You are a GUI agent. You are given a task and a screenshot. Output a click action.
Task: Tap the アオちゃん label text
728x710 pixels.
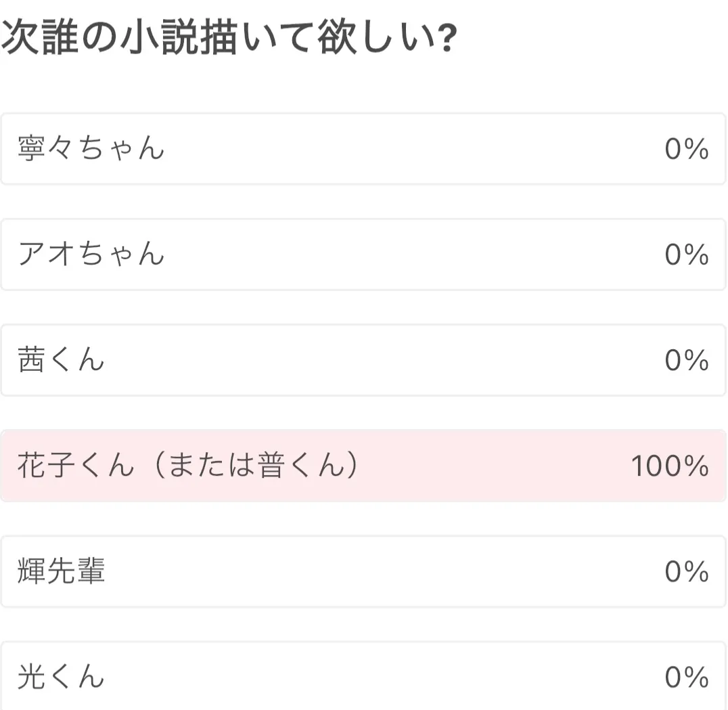click(91, 254)
